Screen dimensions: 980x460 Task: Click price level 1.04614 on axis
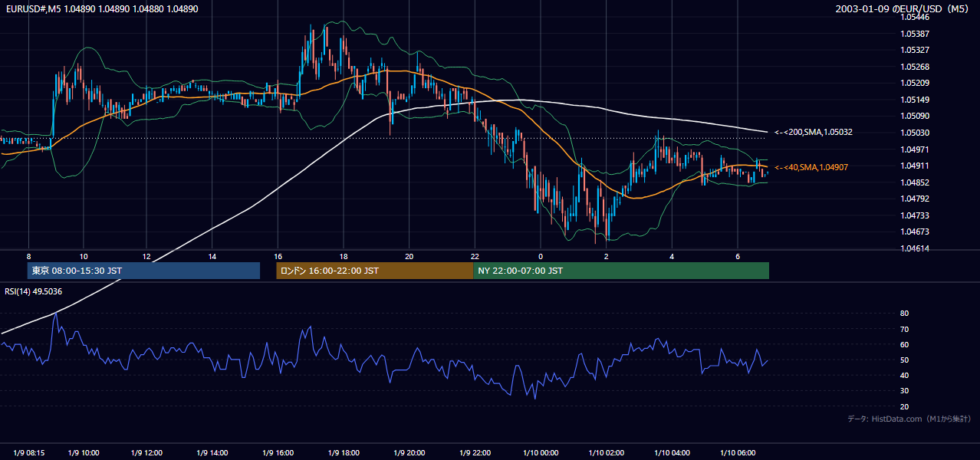pos(914,248)
